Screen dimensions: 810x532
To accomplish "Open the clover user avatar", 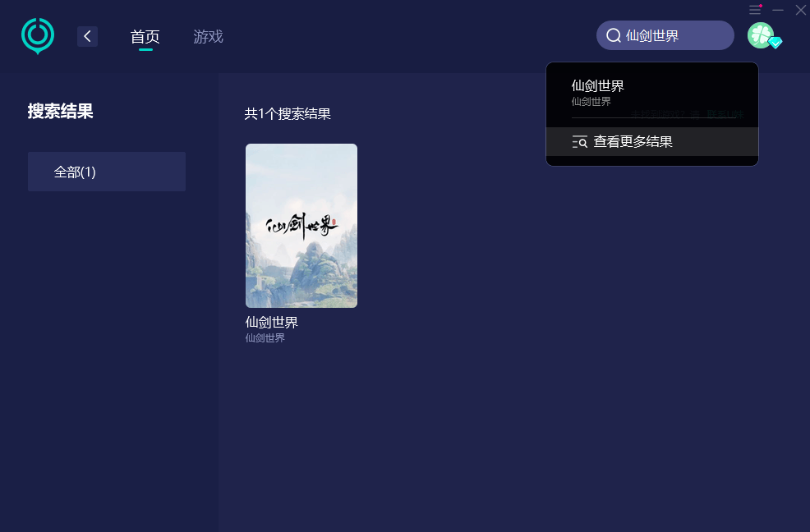I will click(x=761, y=35).
